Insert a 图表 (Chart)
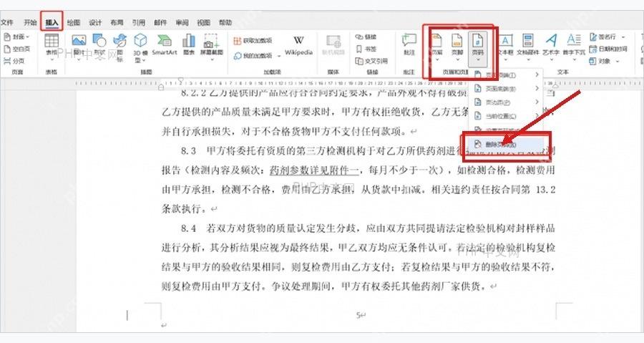 188,45
